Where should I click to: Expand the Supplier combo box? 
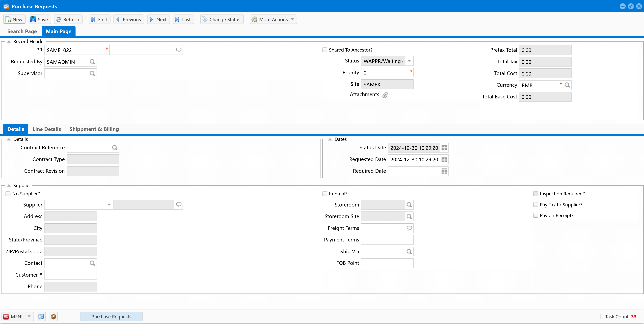[109, 205]
